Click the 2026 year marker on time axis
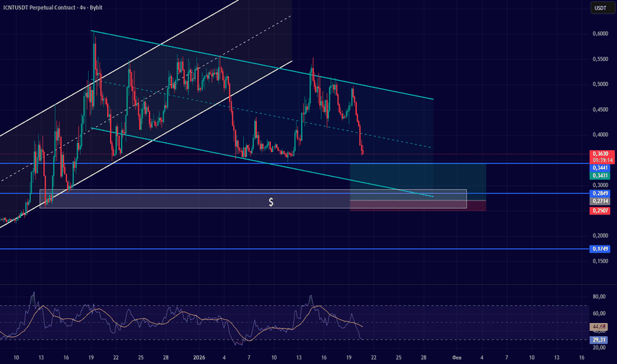 point(199,357)
